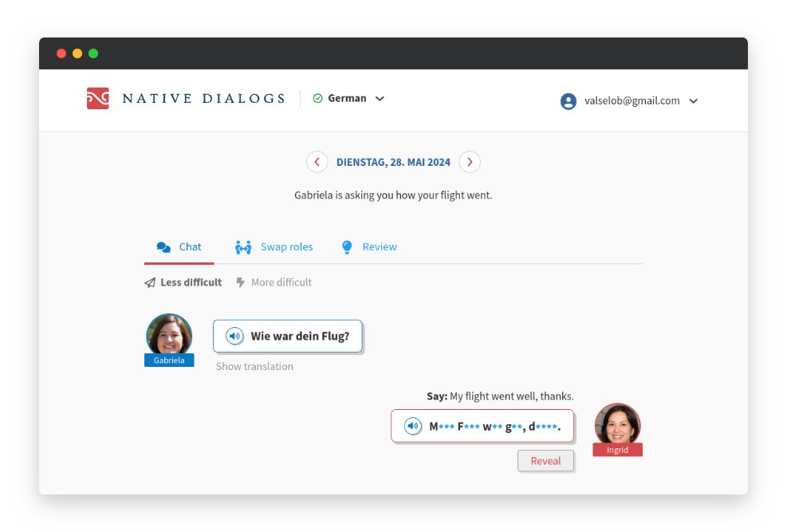Choose the Less difficult option
Viewport: 787px width, 532px height.
point(183,282)
